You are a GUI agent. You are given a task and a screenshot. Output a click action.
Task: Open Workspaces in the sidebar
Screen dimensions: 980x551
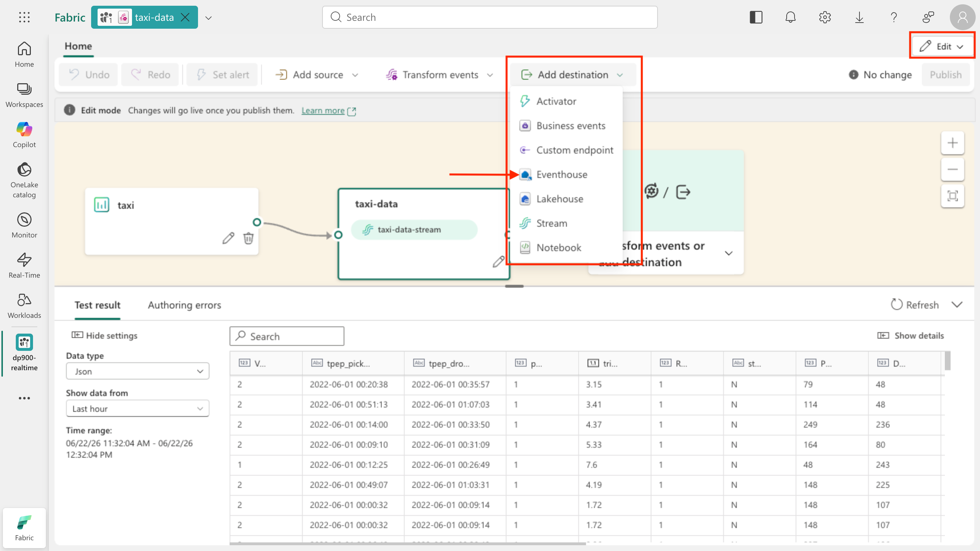click(x=24, y=95)
